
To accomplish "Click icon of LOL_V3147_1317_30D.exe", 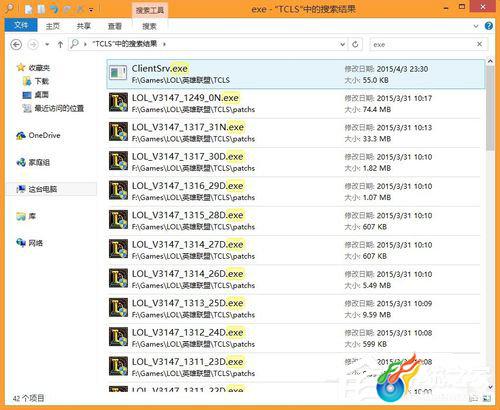I will (118, 161).
